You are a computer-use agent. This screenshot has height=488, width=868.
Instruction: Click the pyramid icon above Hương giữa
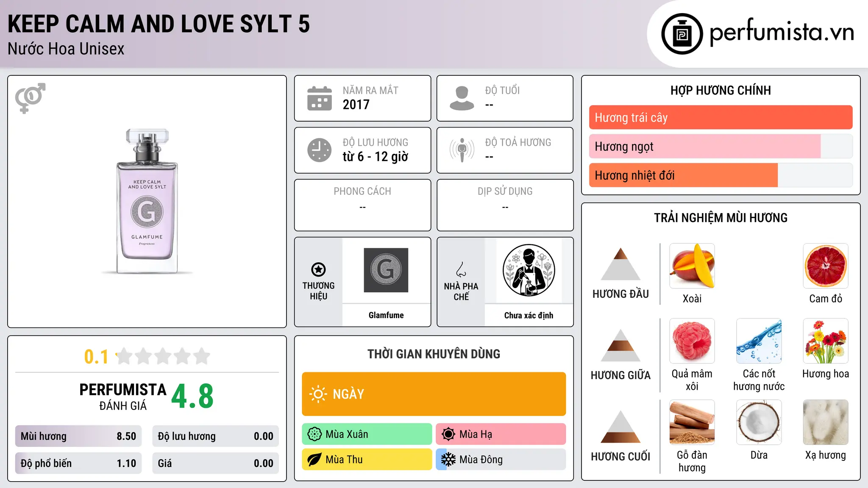point(621,345)
